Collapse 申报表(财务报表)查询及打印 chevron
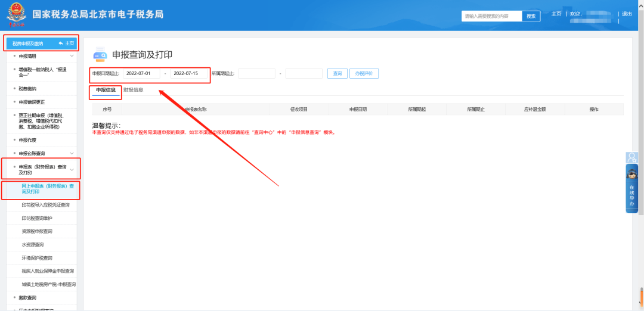Screen dimensions: 644x311 [72, 169]
